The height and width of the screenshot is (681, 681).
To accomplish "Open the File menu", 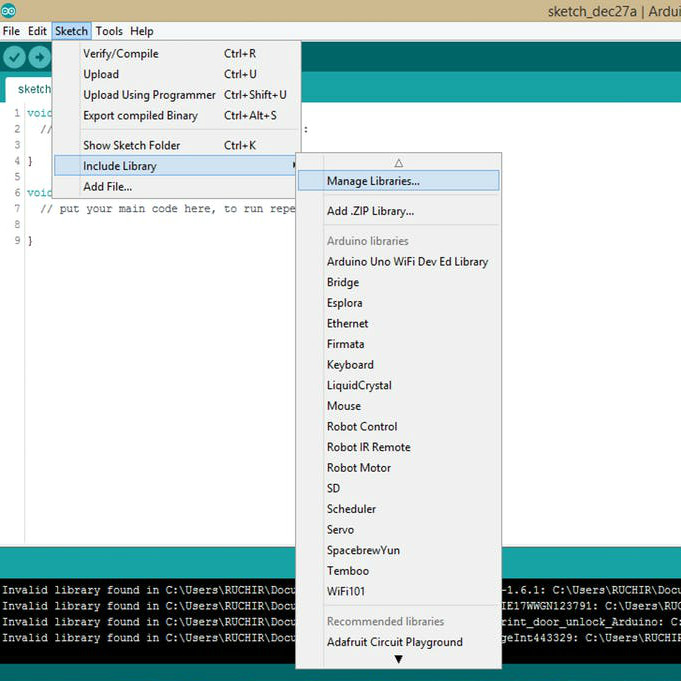I will pos(11,31).
